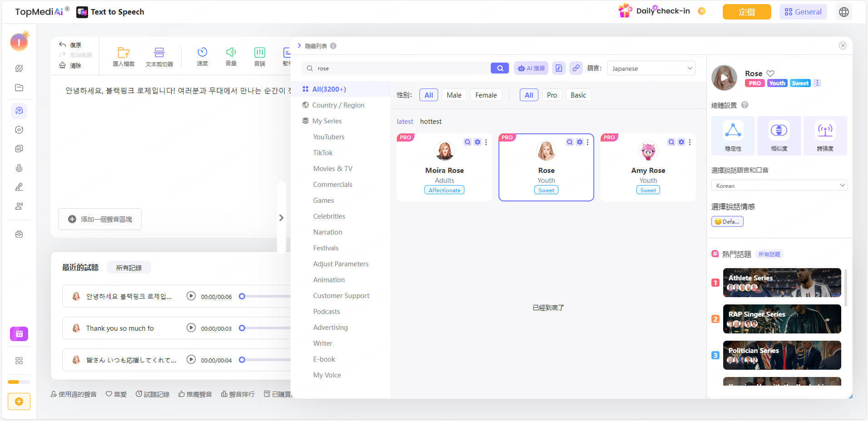
Task: Select the Pro voice tier filter
Action: pyautogui.click(x=552, y=95)
